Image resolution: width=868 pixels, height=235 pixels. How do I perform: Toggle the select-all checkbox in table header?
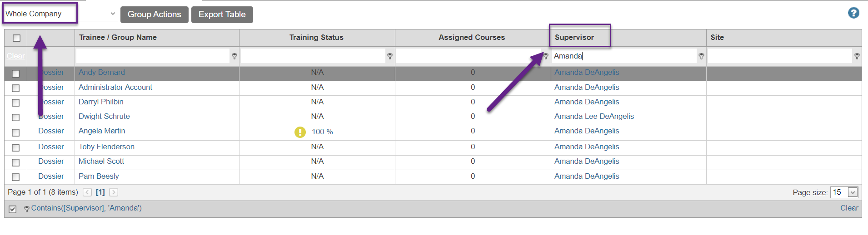(16, 38)
